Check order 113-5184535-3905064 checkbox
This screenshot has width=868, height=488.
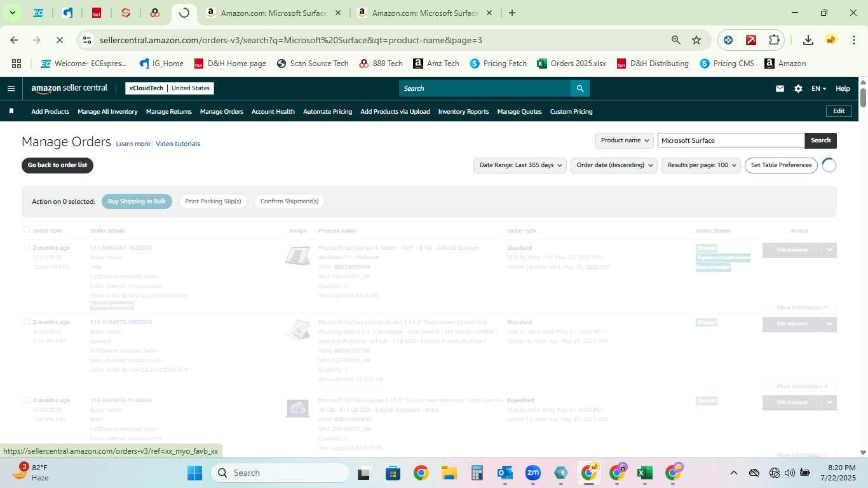tap(27, 322)
